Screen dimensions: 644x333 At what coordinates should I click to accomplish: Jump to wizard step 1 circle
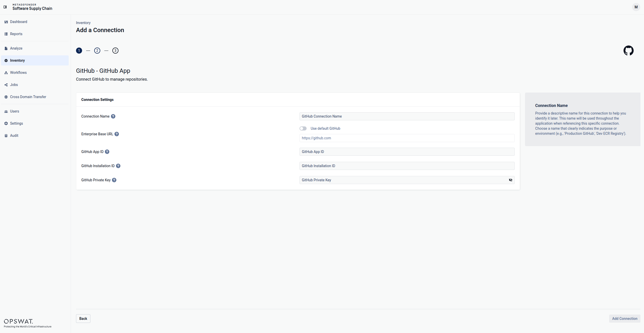(x=79, y=51)
